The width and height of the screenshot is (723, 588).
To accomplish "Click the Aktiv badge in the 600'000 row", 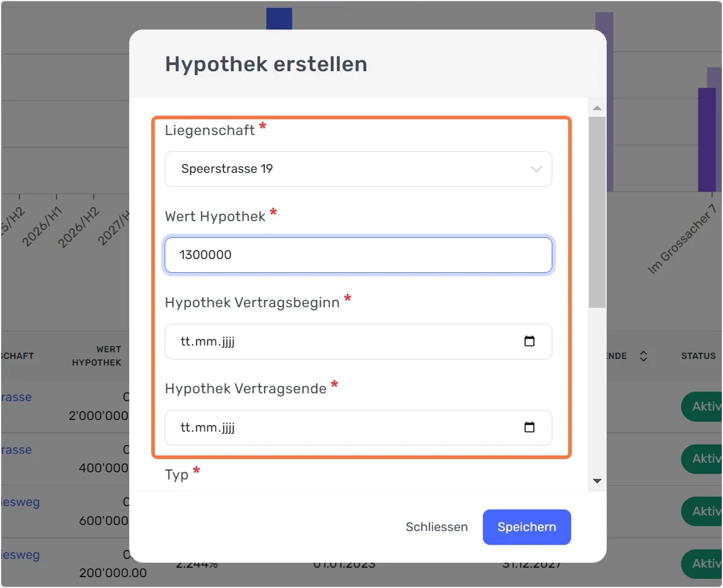I will [702, 511].
